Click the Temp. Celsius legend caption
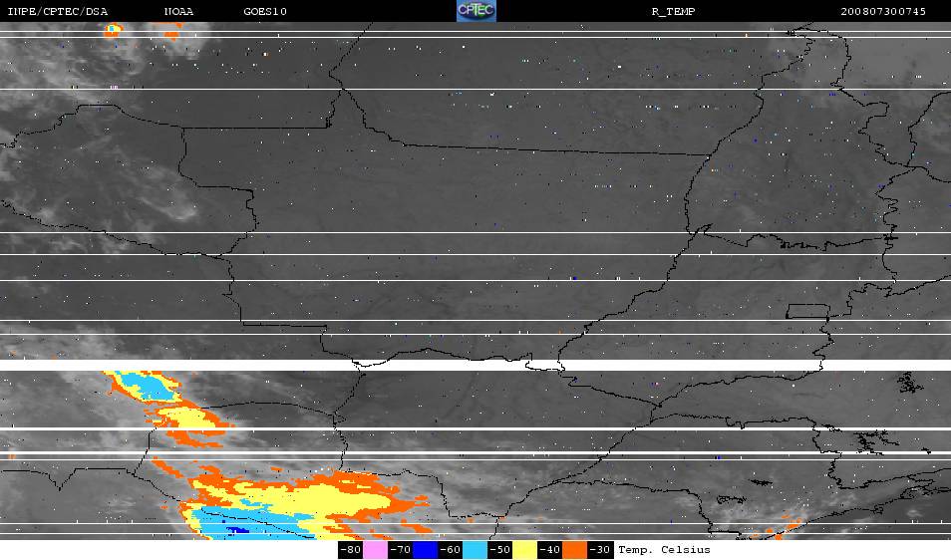The image size is (951, 560). pos(664,550)
